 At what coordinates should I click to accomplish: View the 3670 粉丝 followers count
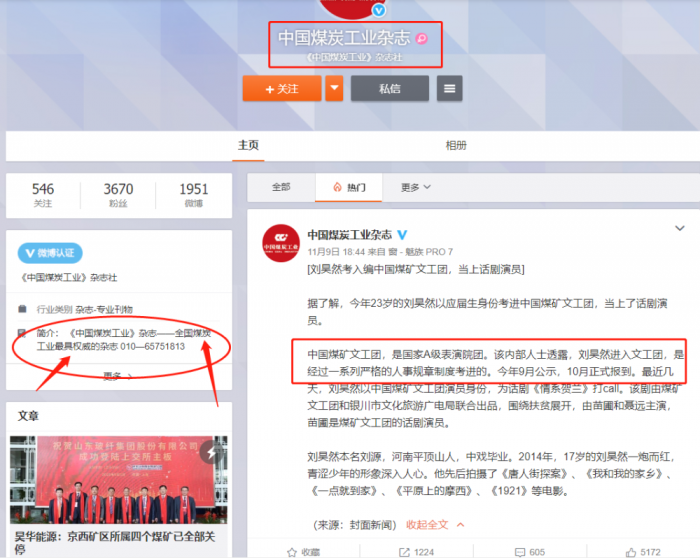click(x=118, y=195)
